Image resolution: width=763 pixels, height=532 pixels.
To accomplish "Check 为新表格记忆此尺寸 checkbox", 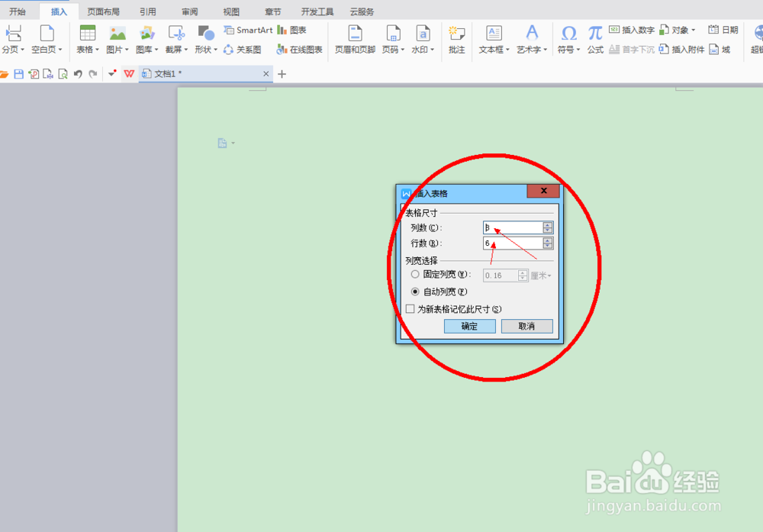I will click(410, 309).
